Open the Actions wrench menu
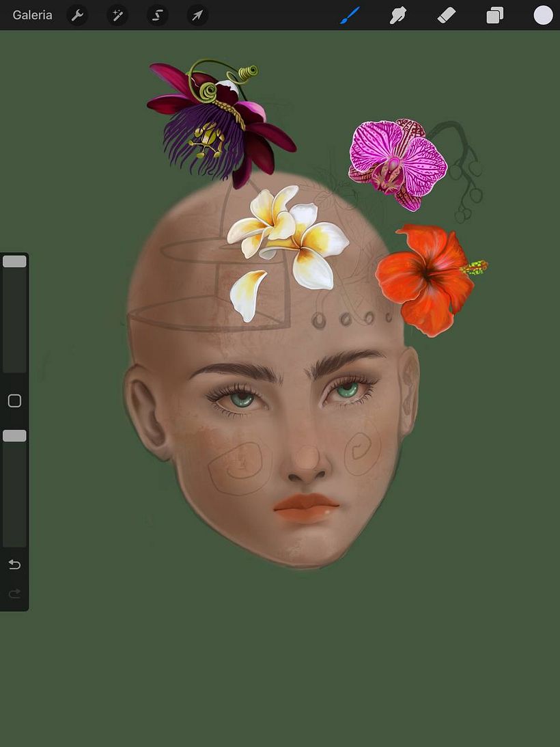The height and width of the screenshot is (747, 560). (76, 15)
